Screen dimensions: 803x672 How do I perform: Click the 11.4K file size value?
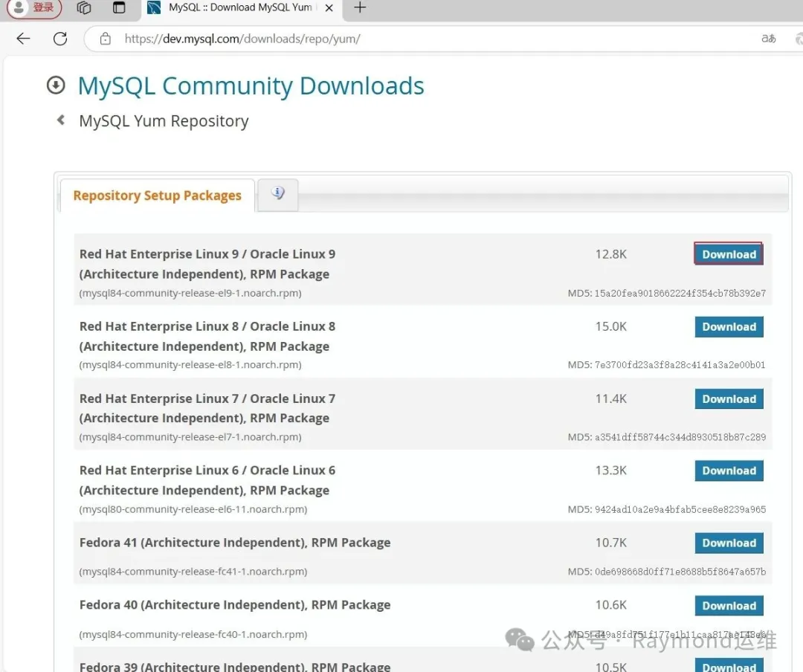(x=610, y=398)
